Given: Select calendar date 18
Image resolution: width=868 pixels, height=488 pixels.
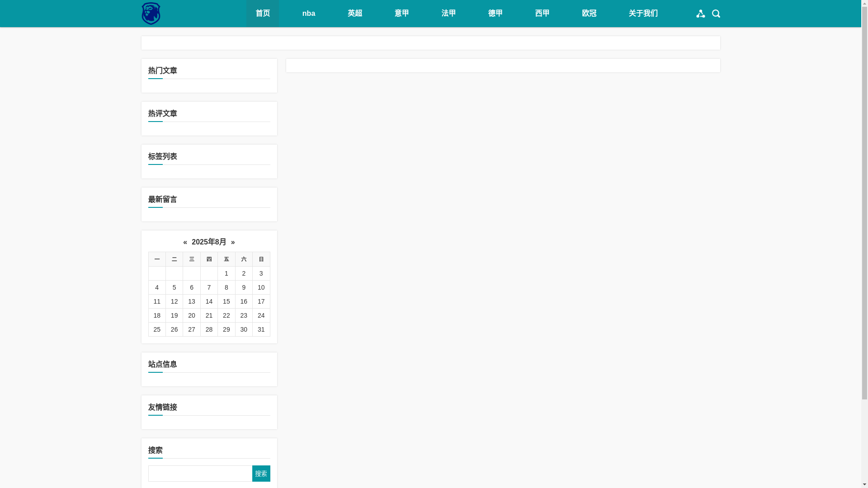Looking at the screenshot, I should 157,315.
